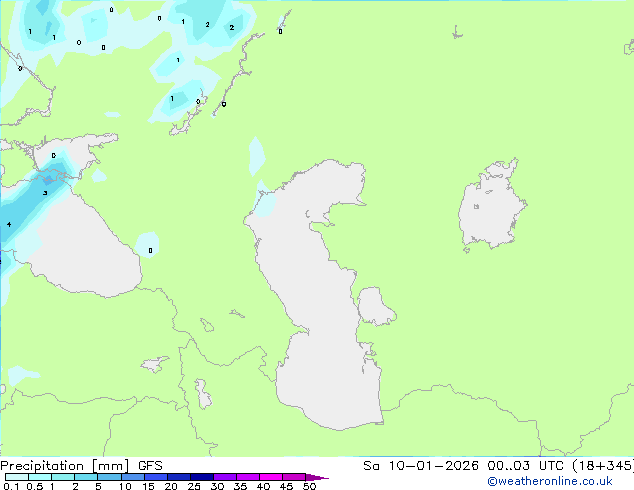Screen dimensions: 634x490
Task: Click the purple over-50 legend arrow tip
Action: 317,478
